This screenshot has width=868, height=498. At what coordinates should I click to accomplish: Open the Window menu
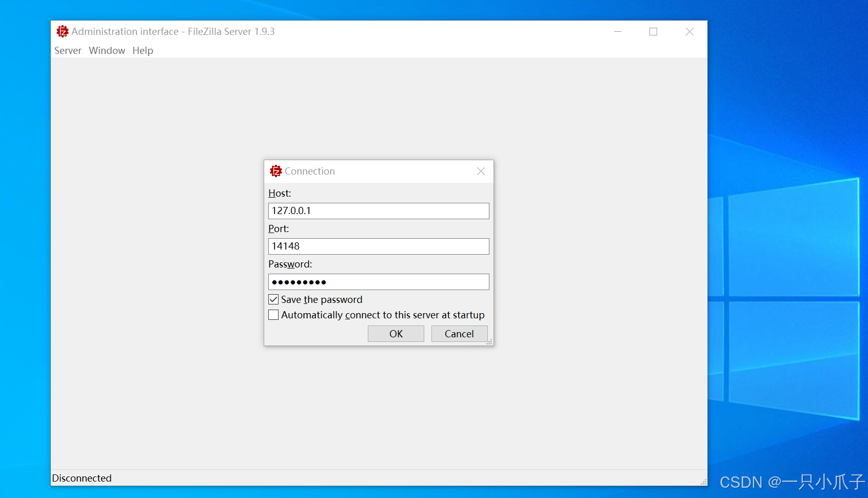click(107, 50)
